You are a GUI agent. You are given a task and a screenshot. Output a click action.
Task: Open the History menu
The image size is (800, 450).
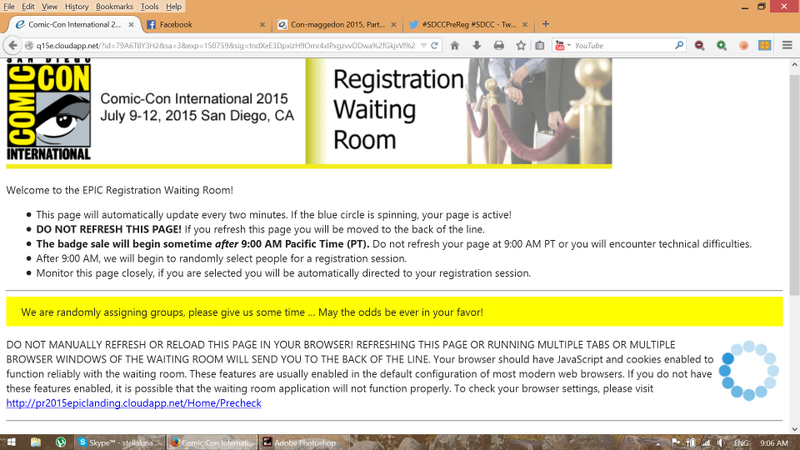pos(77,7)
